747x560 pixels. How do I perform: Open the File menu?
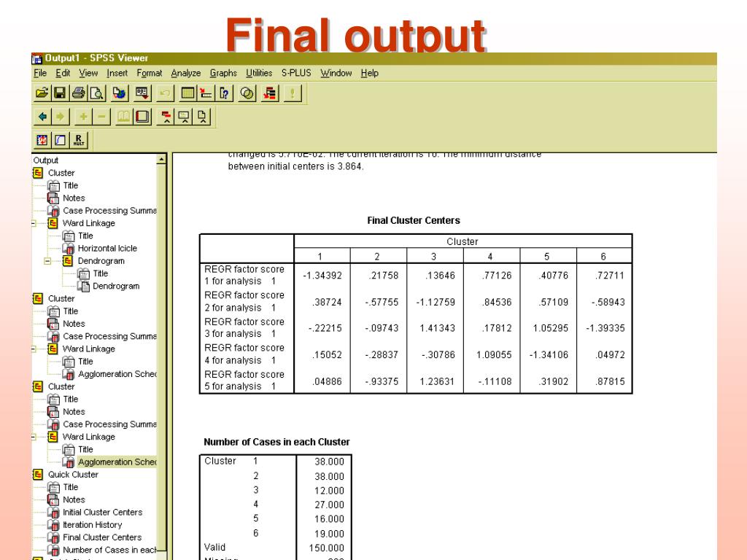click(x=40, y=73)
